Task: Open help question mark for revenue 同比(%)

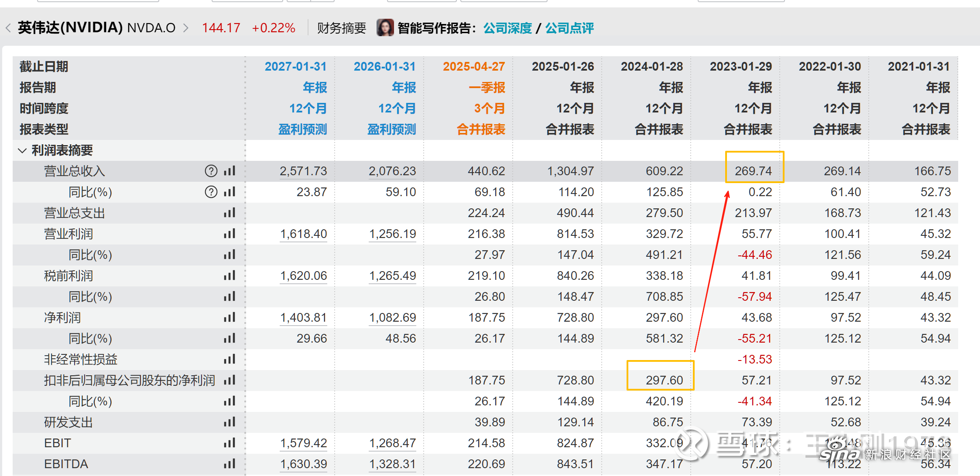Action: (x=211, y=192)
